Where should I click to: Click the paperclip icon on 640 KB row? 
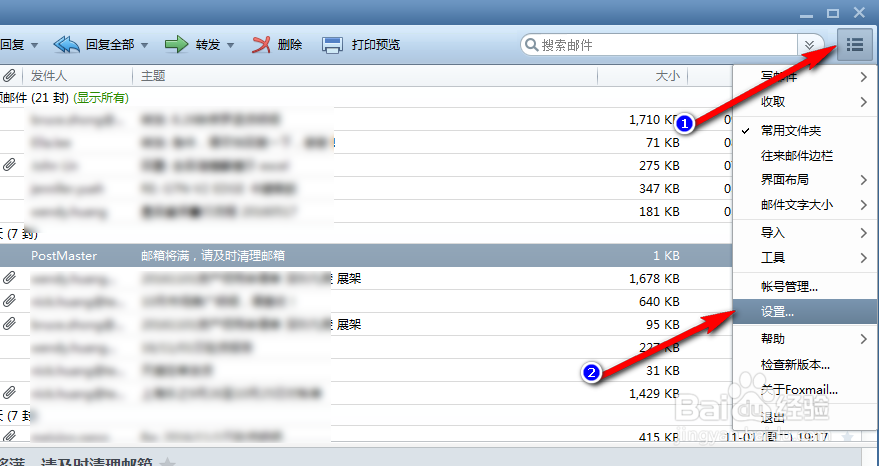click(x=9, y=301)
